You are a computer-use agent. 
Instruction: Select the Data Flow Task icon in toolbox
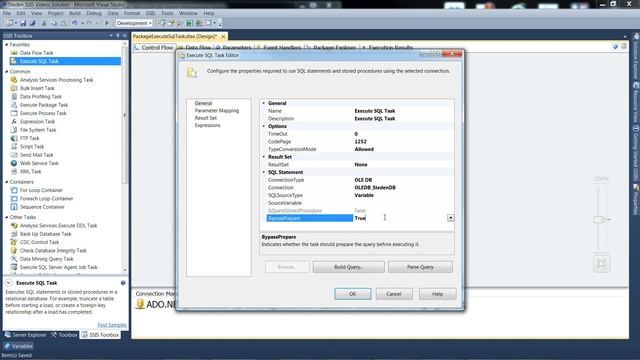tap(14, 53)
